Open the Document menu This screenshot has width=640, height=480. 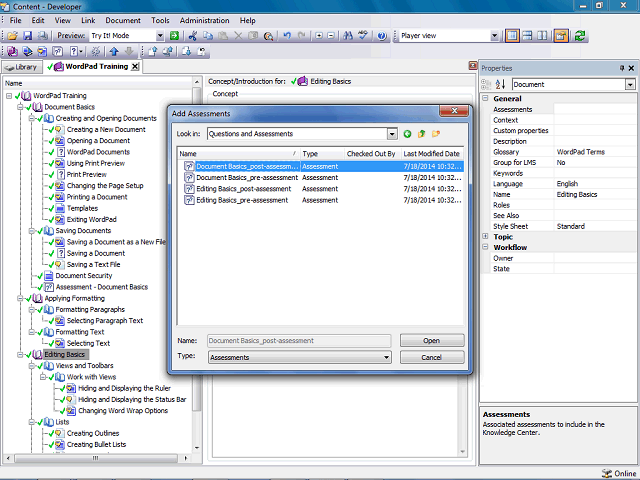[123, 20]
